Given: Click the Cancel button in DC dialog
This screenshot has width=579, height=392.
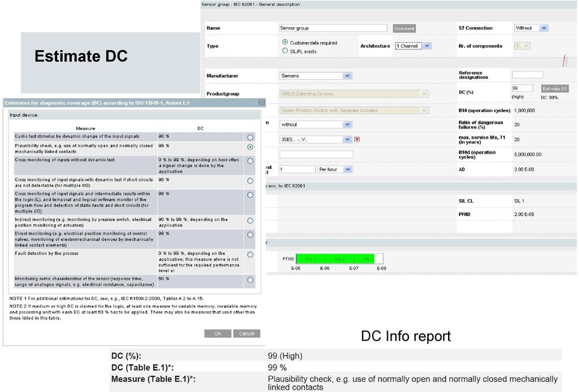Looking at the screenshot, I should point(247,334).
